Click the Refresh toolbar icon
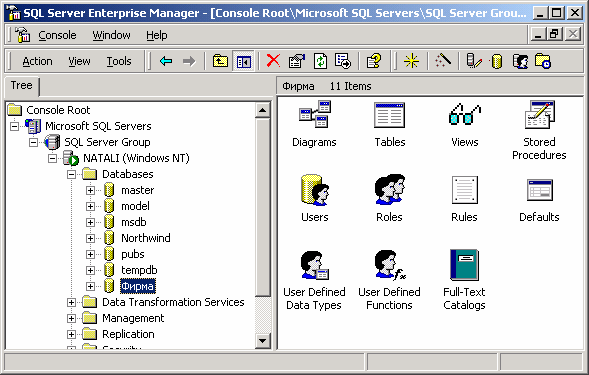 [320, 61]
